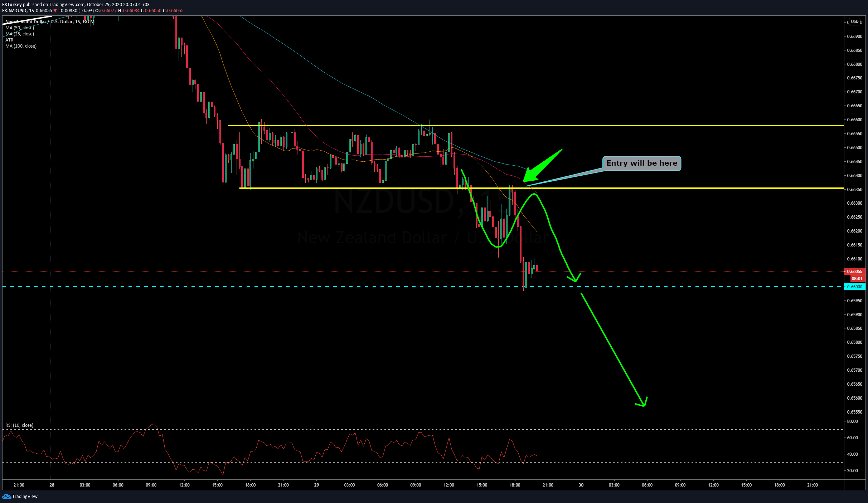Click the date label 30 on time axis

coord(581,485)
